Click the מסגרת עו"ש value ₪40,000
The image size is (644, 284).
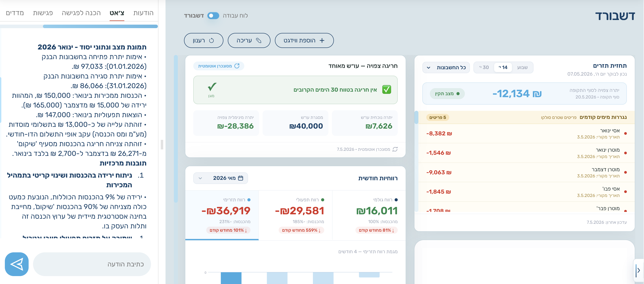[x=306, y=126]
